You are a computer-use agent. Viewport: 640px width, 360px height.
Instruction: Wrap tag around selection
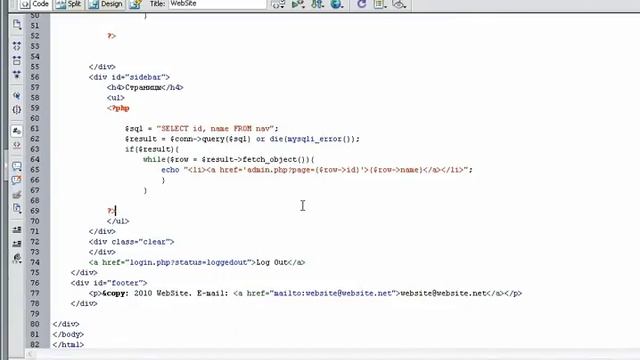[x=17, y=195]
